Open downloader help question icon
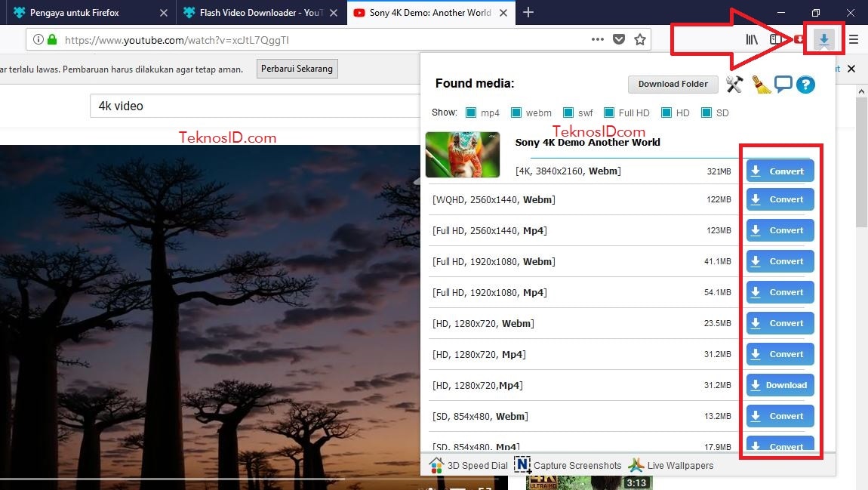The width and height of the screenshot is (868, 490). (805, 84)
